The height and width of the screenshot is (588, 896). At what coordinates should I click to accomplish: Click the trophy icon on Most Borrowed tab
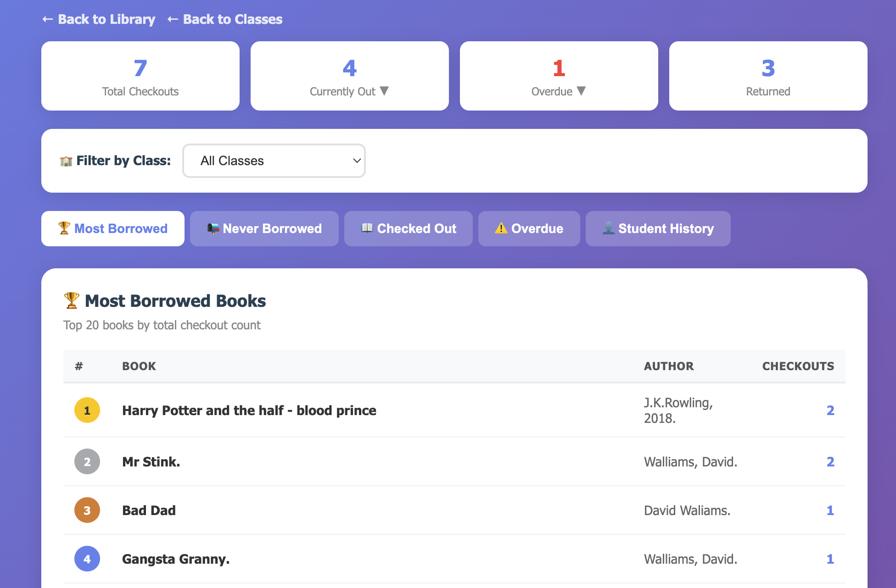click(64, 228)
